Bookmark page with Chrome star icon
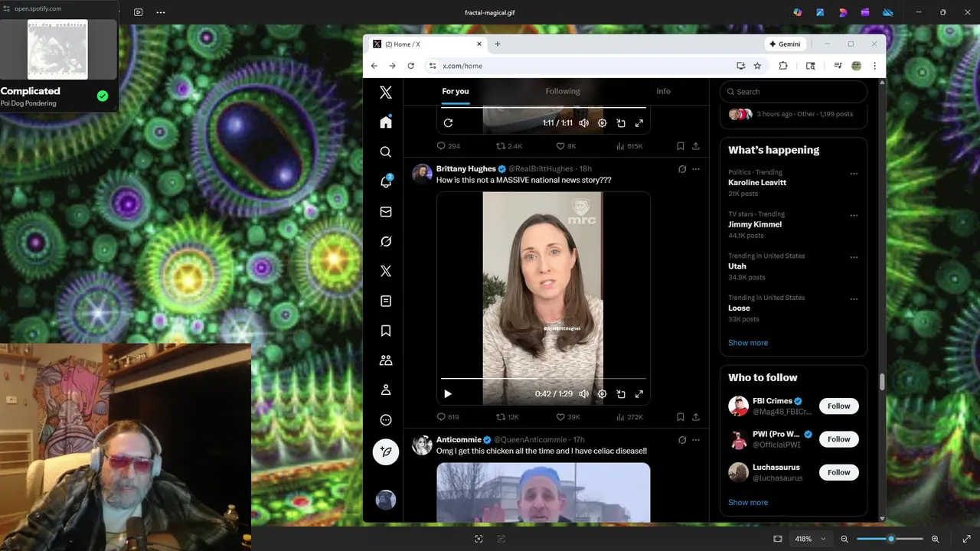The width and height of the screenshot is (980, 551). [x=757, y=66]
